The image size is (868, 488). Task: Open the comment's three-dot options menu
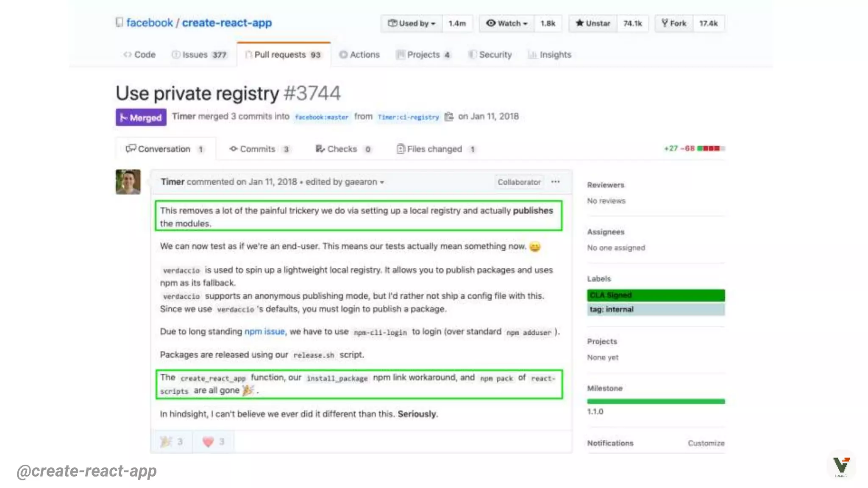pos(555,182)
